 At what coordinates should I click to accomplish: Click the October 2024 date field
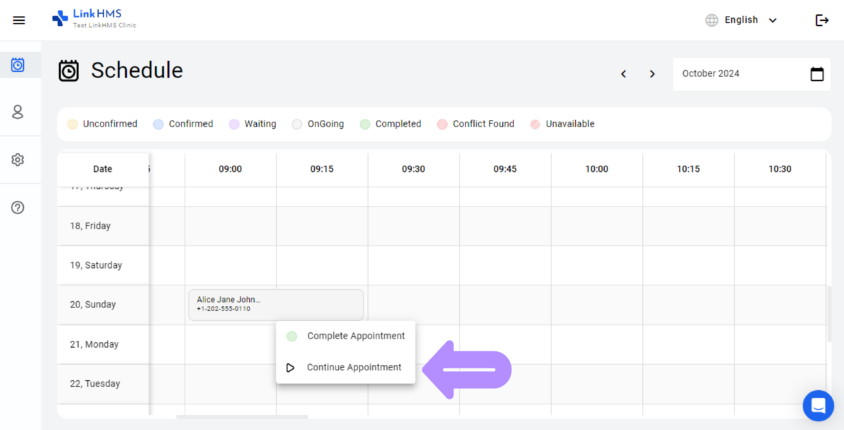click(740, 74)
